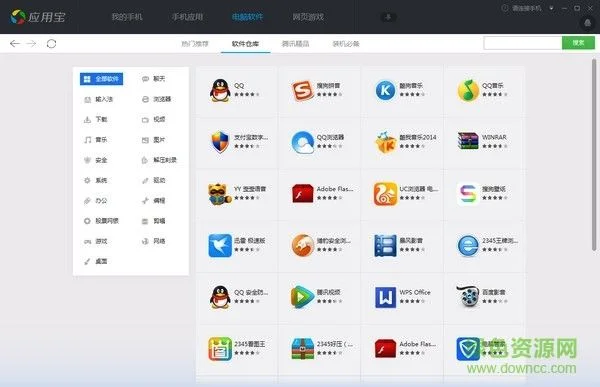This screenshot has height=387, width=600.
Task: Select the Sogou Pinyin orange S icon
Action: 303,91
